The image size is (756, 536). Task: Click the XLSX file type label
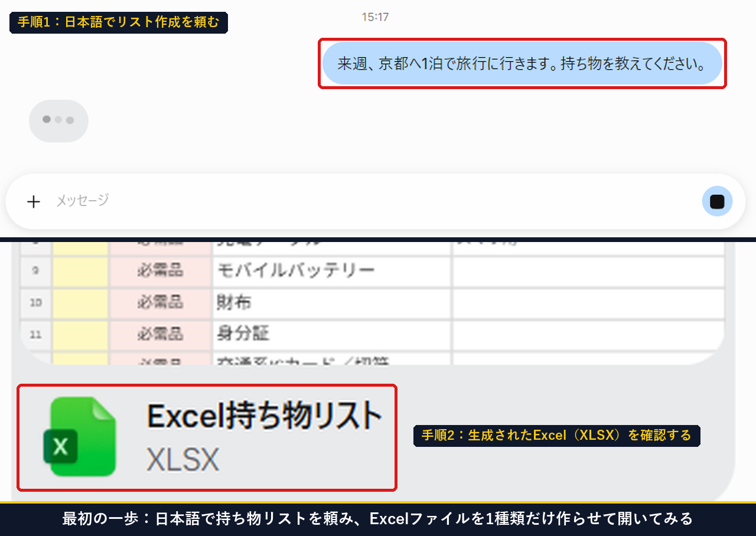click(183, 460)
